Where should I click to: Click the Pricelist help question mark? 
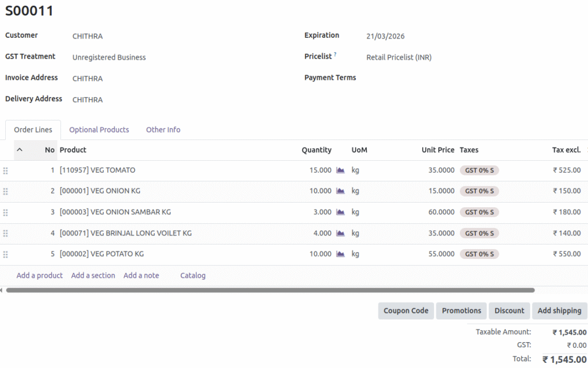pyautogui.click(x=335, y=55)
